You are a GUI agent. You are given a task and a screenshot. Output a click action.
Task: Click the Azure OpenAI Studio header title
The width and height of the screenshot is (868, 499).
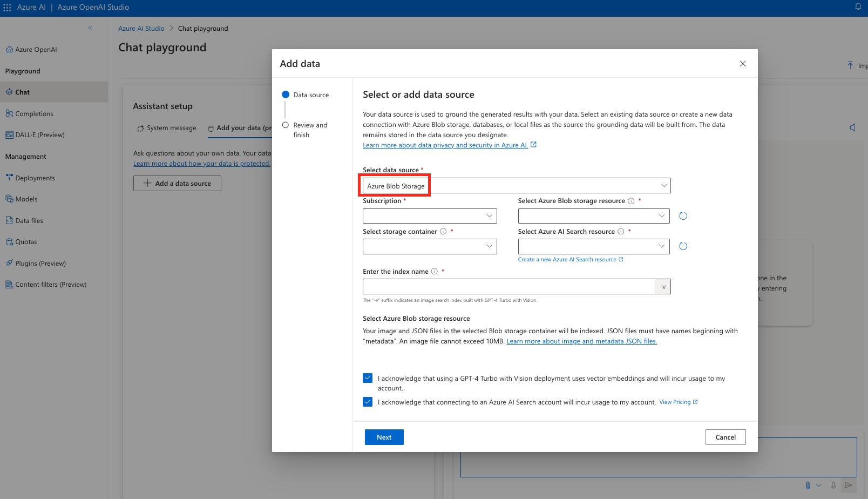point(93,8)
